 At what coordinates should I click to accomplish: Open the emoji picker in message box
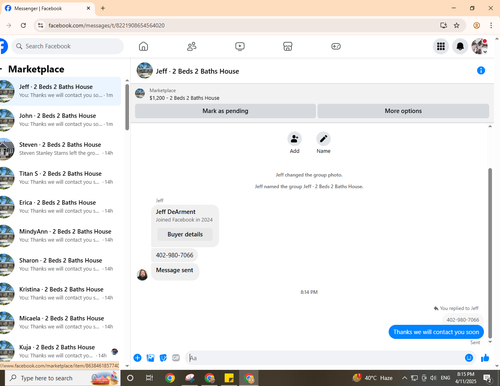pos(469,358)
